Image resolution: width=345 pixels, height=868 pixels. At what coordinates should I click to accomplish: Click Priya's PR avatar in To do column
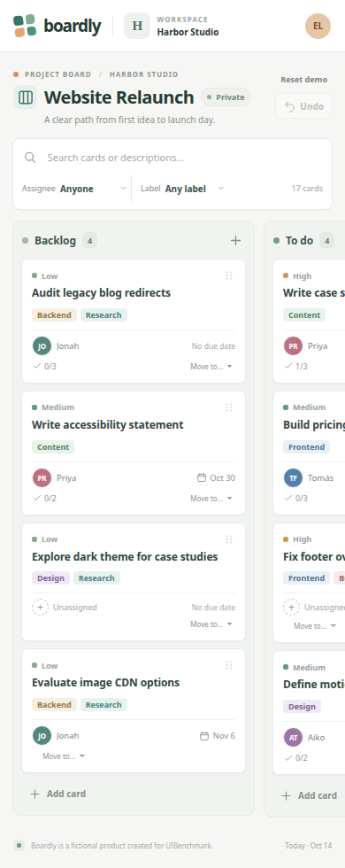coord(293,346)
